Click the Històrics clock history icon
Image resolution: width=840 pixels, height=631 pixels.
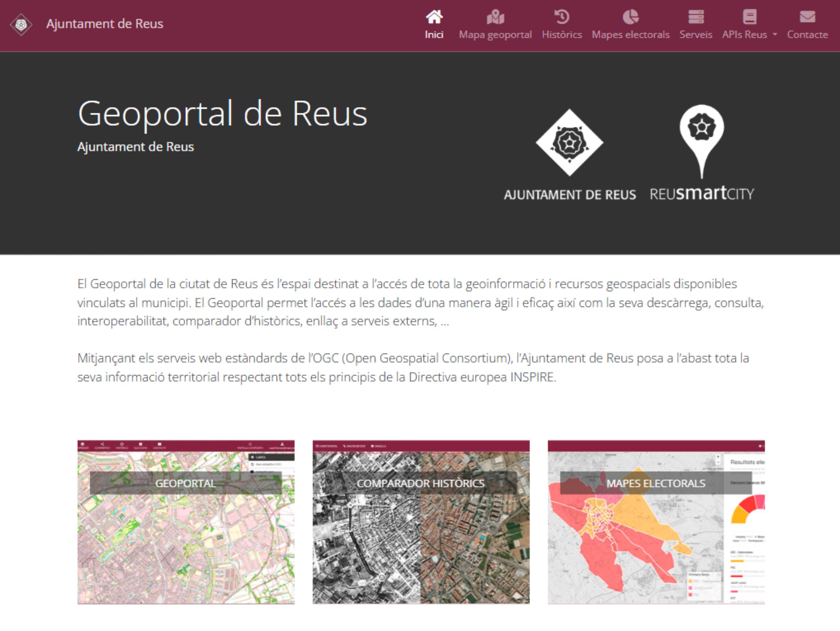562,17
